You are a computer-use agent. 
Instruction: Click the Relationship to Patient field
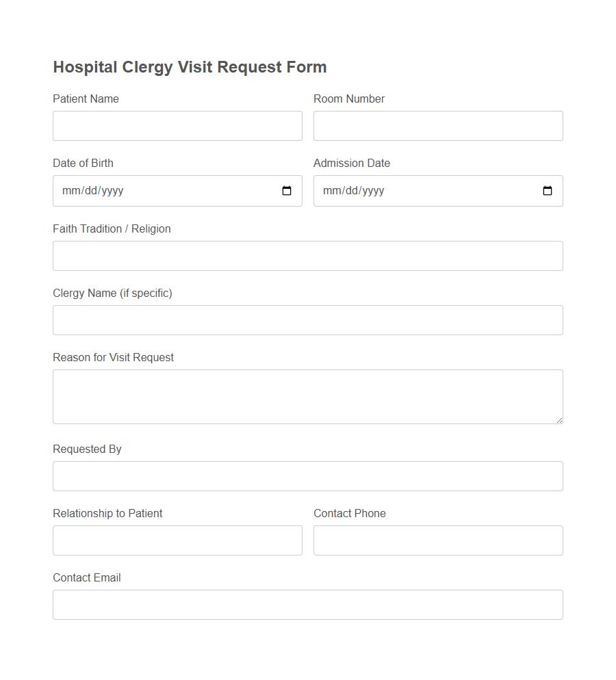click(x=177, y=540)
